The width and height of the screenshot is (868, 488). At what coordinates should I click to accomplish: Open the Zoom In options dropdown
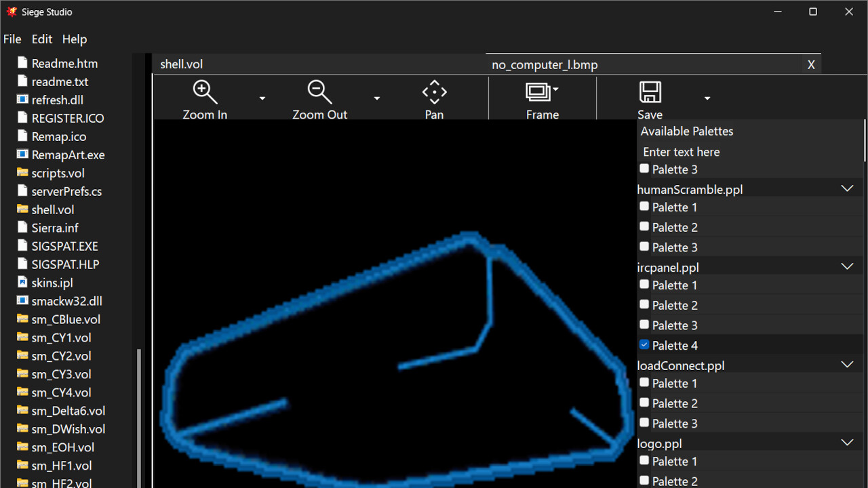tap(262, 98)
